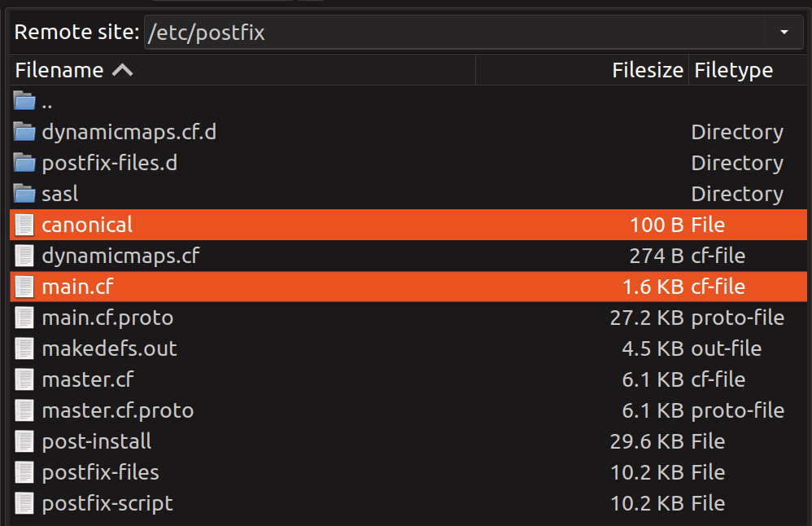Select the post-install file name
812x526 pixels.
pyautogui.click(x=97, y=441)
